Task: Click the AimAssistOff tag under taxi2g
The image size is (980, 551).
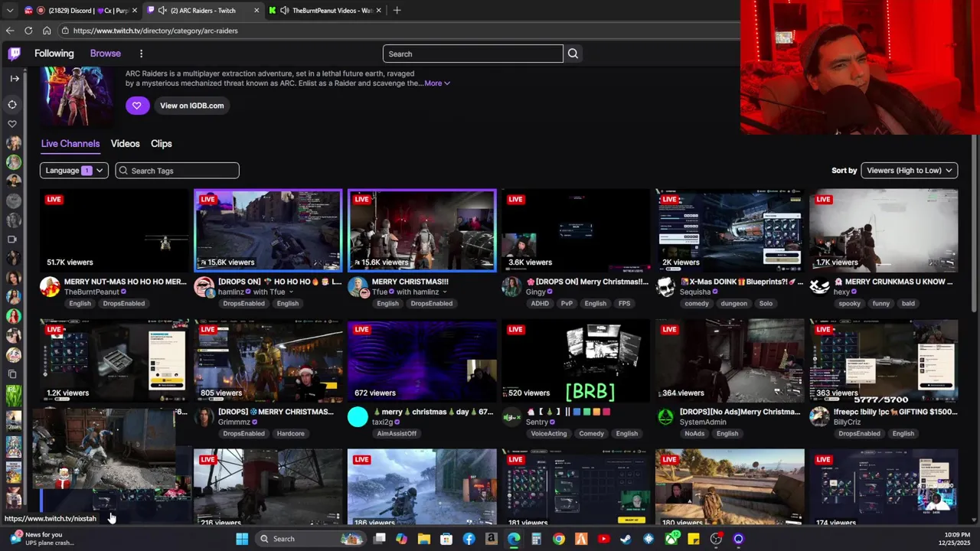Action: [397, 434]
